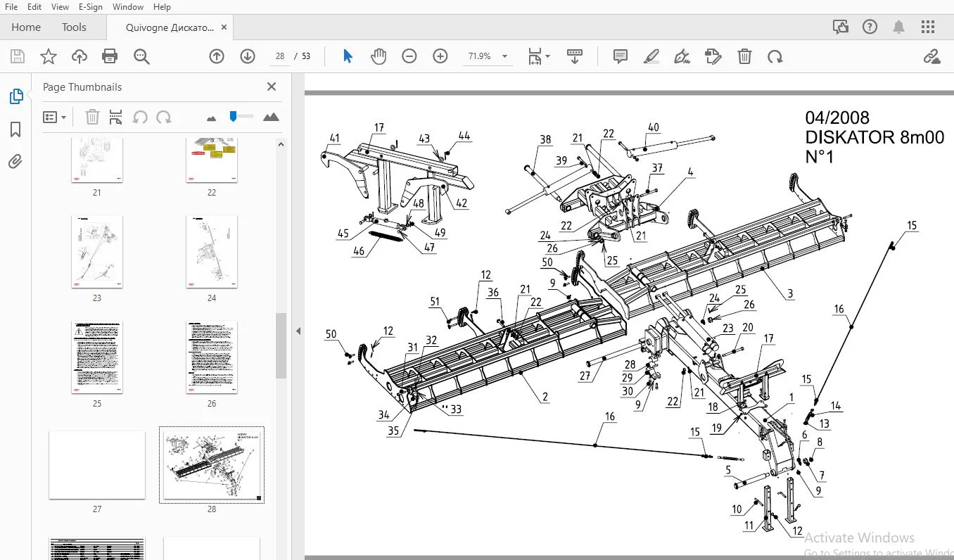Activate the hand pan tool
The height and width of the screenshot is (560, 954).
point(379,56)
